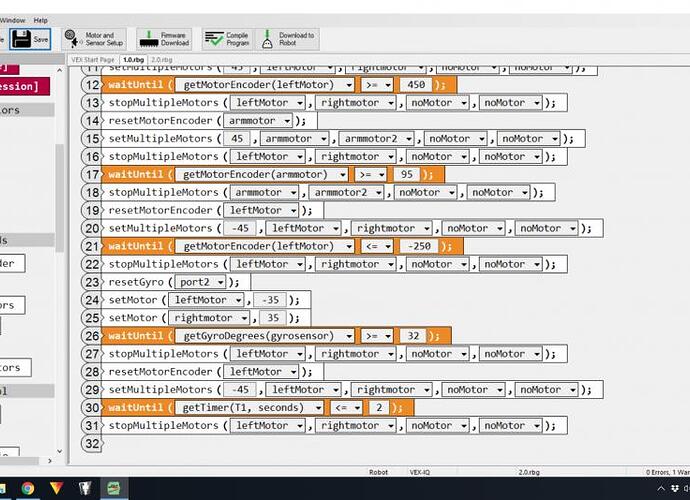Edit the 32 value on line 26
This screenshot has height=500, width=690.
click(413, 336)
